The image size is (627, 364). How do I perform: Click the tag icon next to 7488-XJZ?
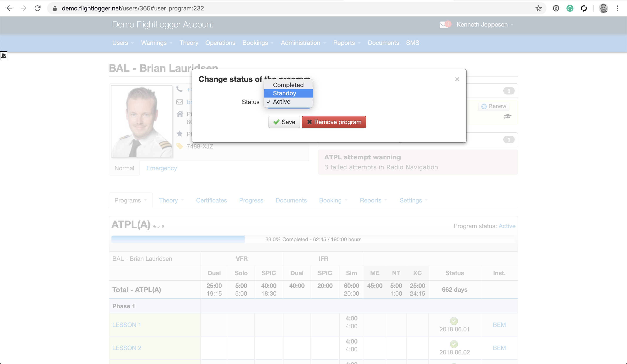point(179,146)
